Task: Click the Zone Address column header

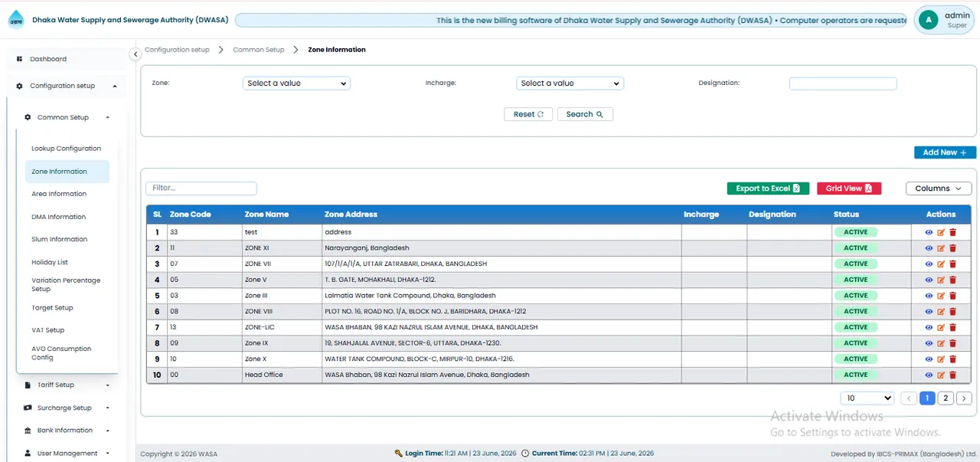Action: (x=351, y=215)
